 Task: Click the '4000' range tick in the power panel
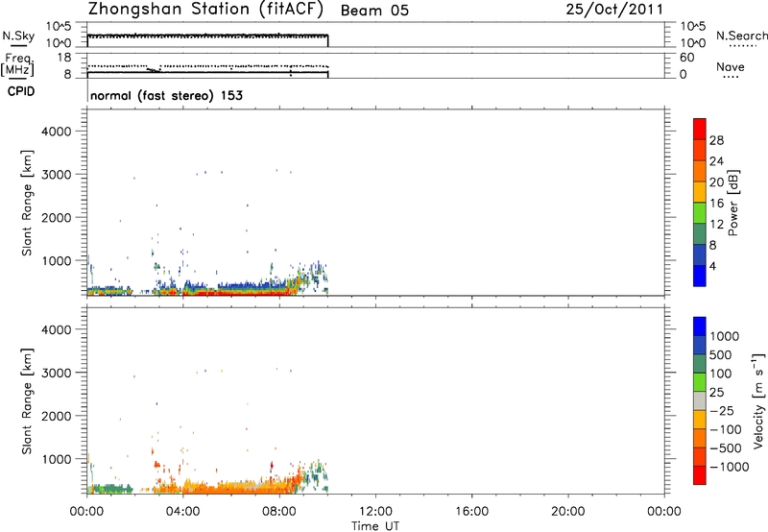click(x=57, y=132)
